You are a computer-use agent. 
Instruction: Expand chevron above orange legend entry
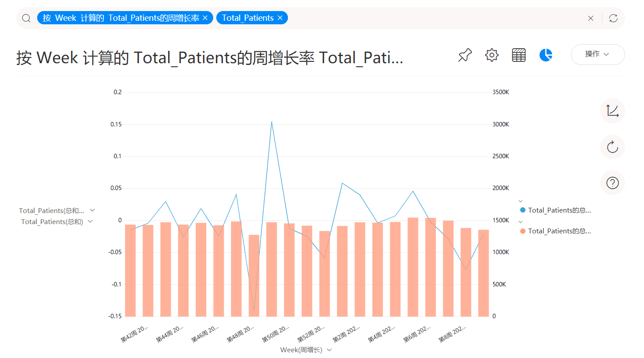[x=521, y=221]
